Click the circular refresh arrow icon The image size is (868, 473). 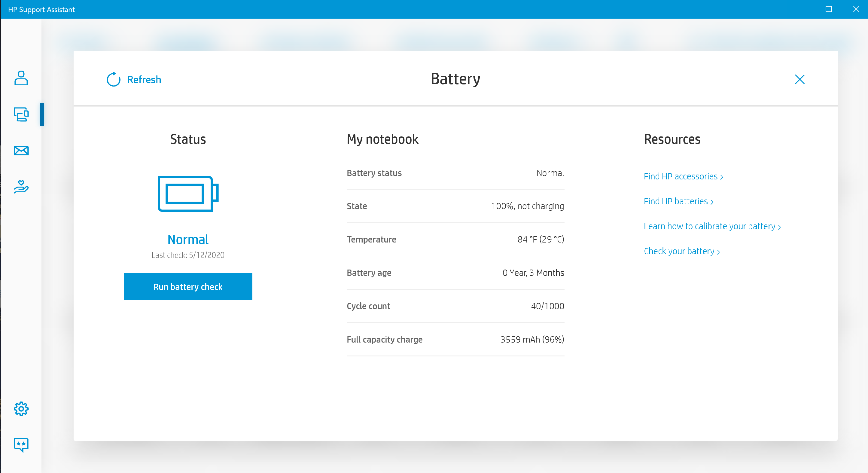click(x=114, y=80)
